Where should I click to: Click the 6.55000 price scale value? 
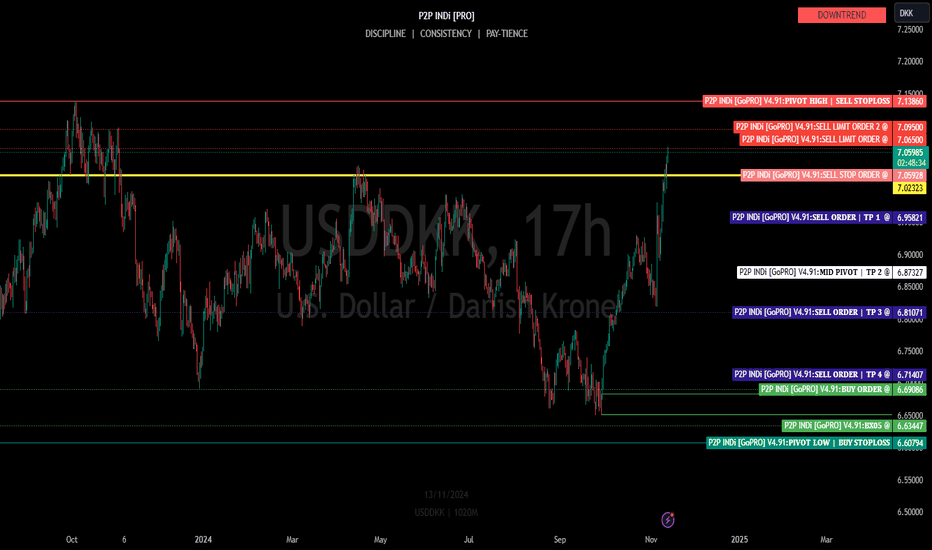coord(910,480)
